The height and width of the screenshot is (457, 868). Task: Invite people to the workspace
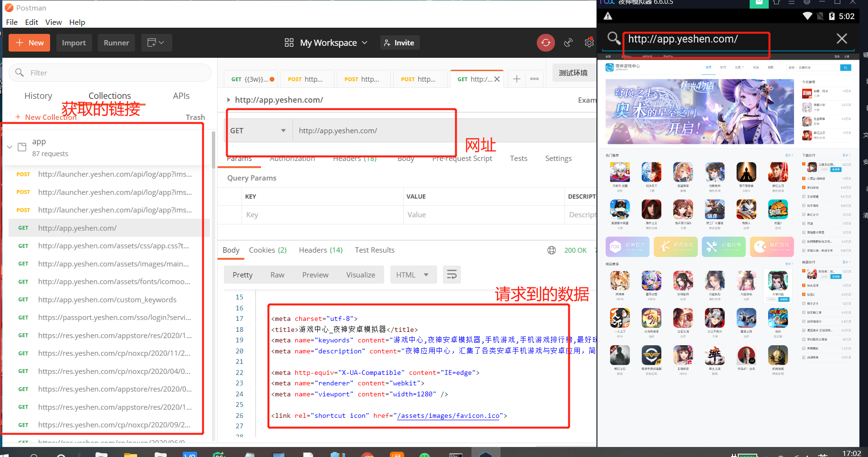tap(399, 43)
